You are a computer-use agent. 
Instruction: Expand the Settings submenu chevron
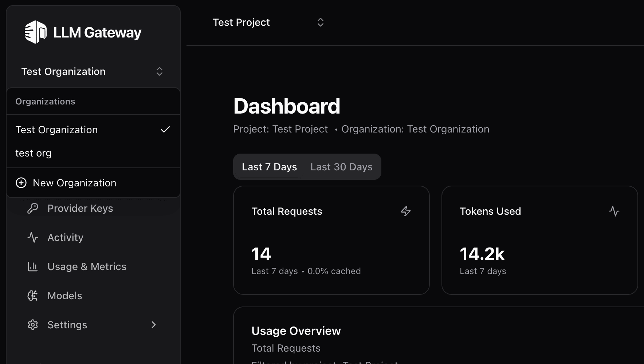coord(153,324)
